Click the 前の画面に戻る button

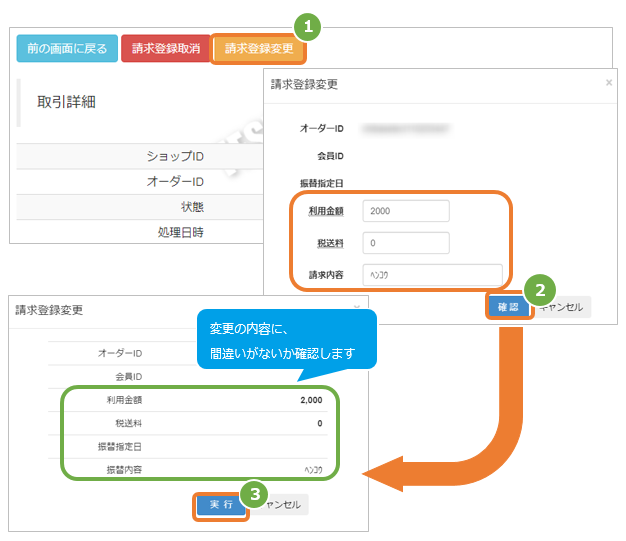(x=67, y=48)
